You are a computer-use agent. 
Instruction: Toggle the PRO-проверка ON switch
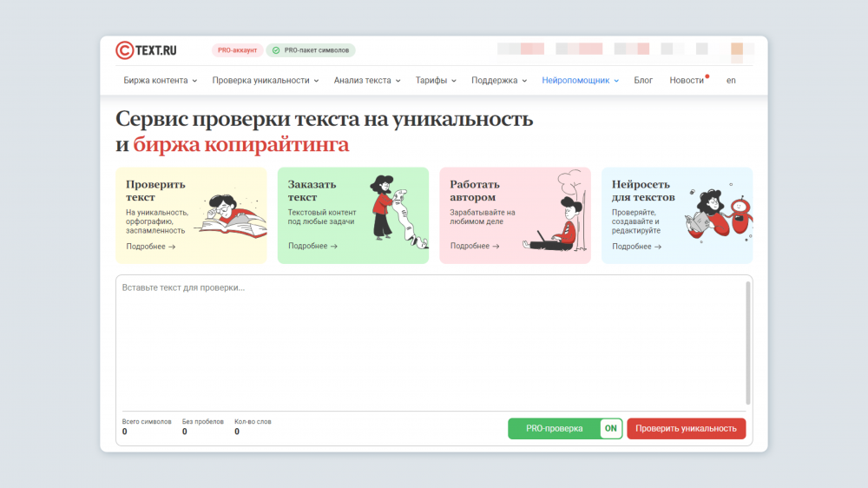[610, 428]
